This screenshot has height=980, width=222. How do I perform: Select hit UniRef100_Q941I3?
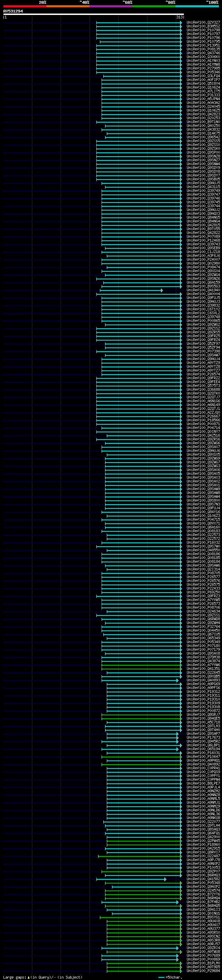point(203,909)
